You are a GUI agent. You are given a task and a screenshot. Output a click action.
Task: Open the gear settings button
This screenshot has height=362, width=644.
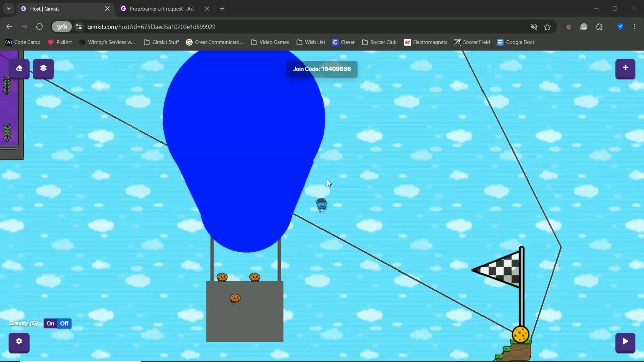[19, 342]
